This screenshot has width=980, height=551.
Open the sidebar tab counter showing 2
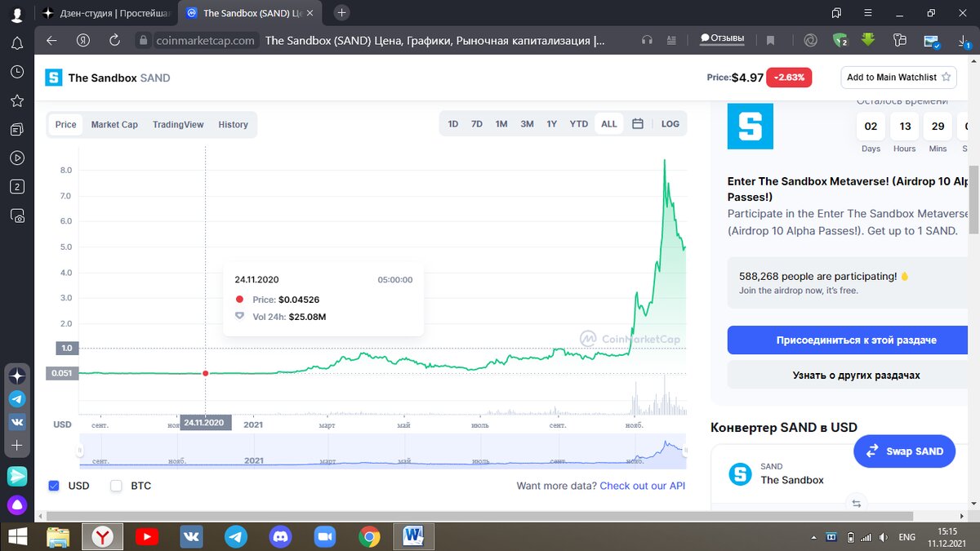click(16, 186)
